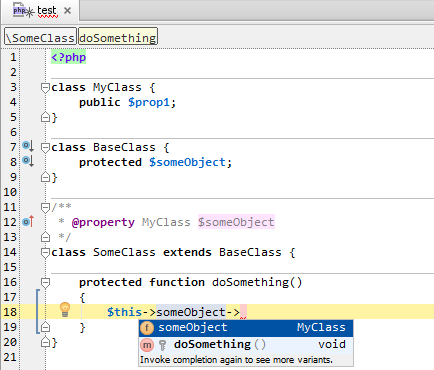
Task: Collapse the doc comment fold on line 11
Action: (x=45, y=207)
